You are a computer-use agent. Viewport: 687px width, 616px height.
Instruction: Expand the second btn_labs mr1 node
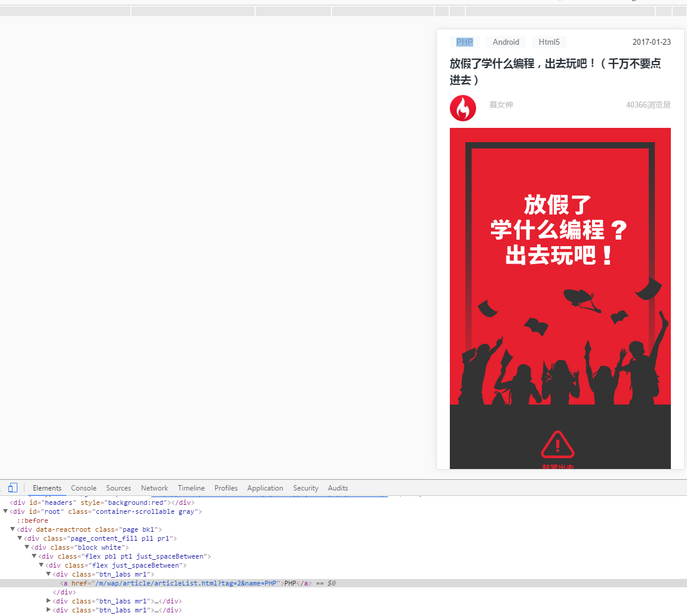[x=48, y=601]
